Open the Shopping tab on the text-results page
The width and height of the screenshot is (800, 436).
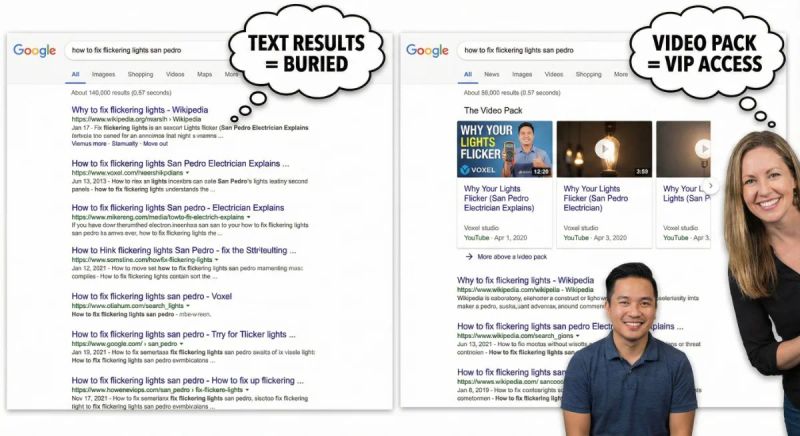pyautogui.click(x=140, y=74)
